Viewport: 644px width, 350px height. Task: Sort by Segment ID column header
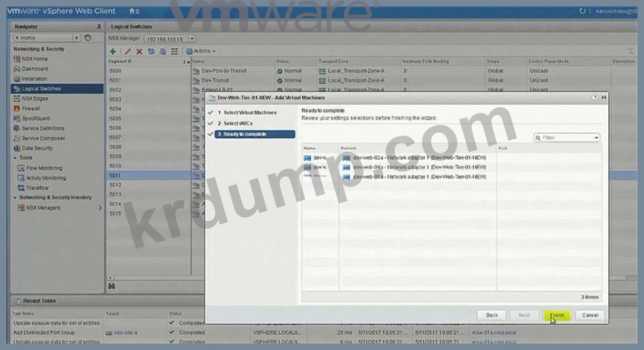click(149, 61)
